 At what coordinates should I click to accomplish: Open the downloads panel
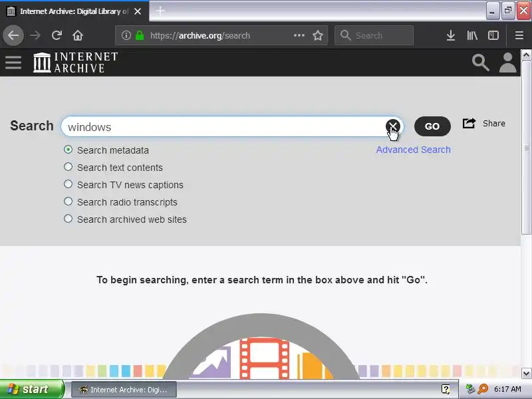point(451,35)
